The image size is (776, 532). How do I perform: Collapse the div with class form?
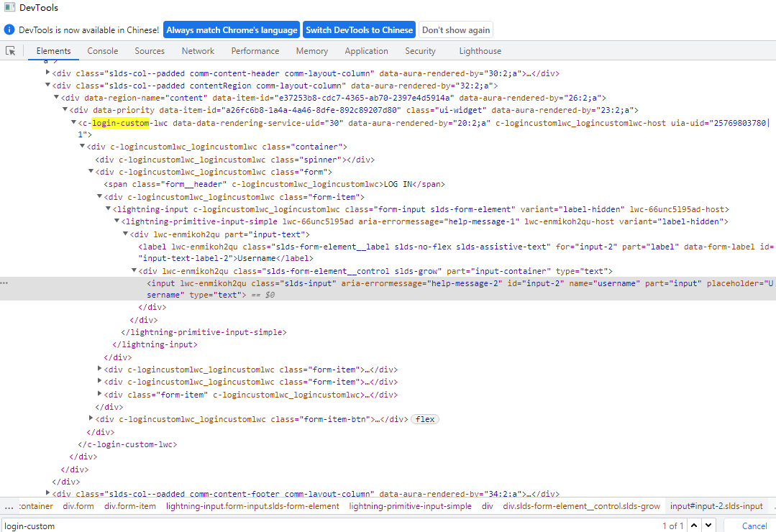pos(91,172)
